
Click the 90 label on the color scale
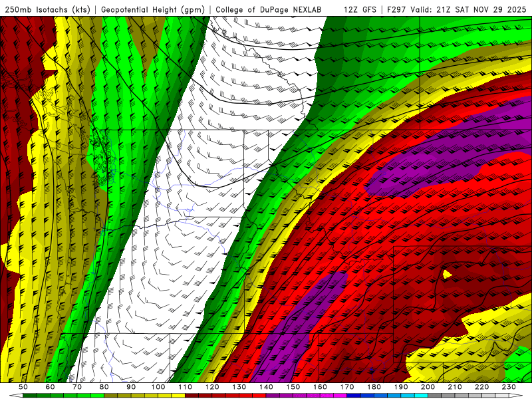[131, 387]
